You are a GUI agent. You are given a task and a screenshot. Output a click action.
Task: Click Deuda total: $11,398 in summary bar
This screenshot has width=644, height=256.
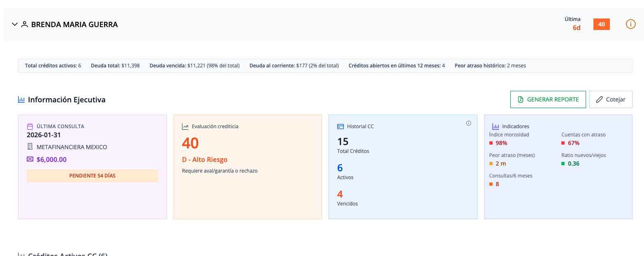tap(115, 66)
